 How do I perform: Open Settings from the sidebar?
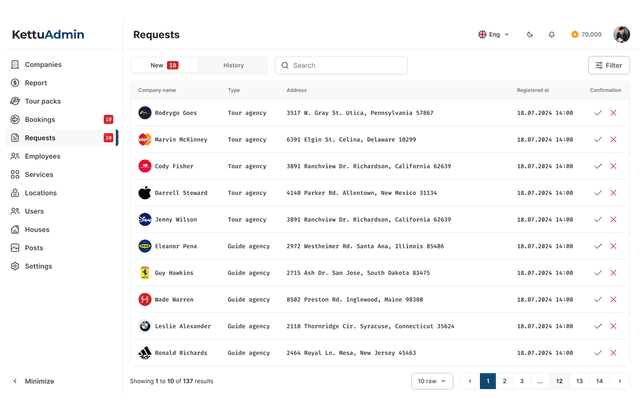[38, 266]
